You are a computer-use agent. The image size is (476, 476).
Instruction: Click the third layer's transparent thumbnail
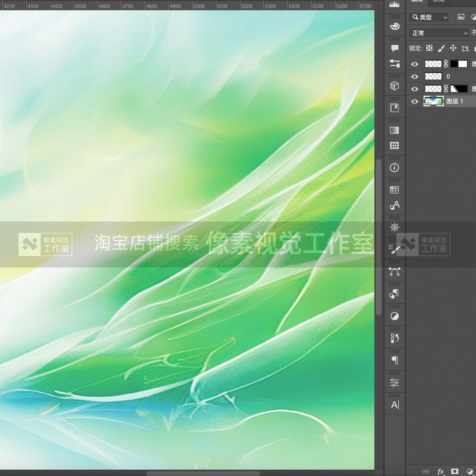[x=433, y=89]
